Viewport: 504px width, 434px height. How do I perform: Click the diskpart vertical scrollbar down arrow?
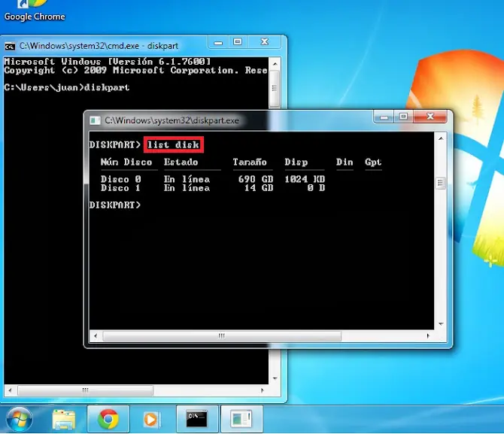[x=441, y=325]
